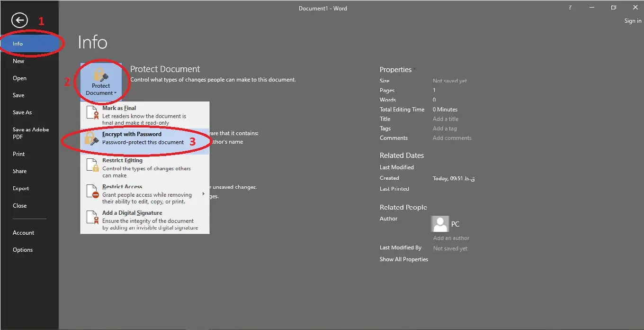Click the PC author avatar picture

(440, 224)
